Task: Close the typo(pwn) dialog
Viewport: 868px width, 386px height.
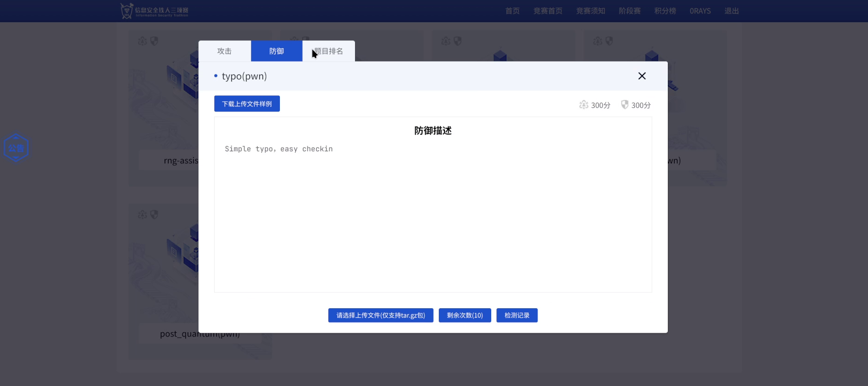Action: [x=641, y=76]
